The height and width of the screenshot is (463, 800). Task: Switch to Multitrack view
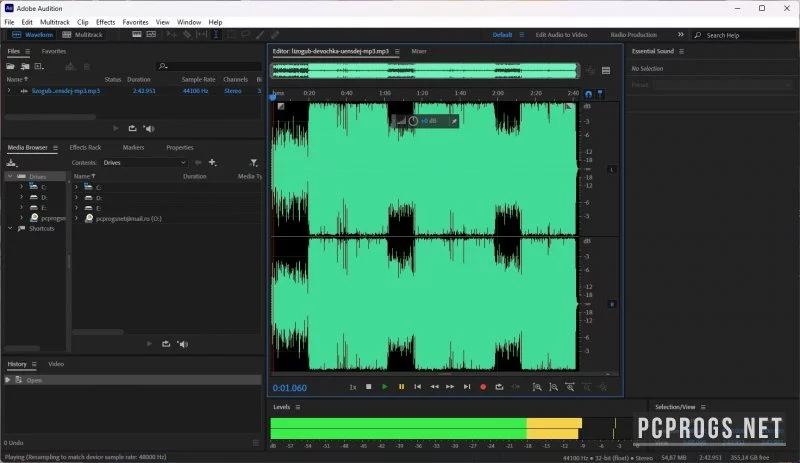pos(83,35)
